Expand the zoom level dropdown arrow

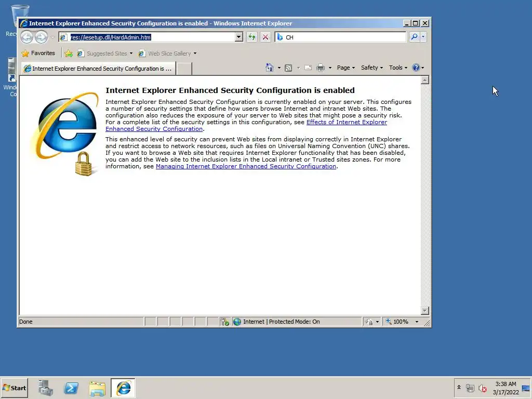point(417,322)
